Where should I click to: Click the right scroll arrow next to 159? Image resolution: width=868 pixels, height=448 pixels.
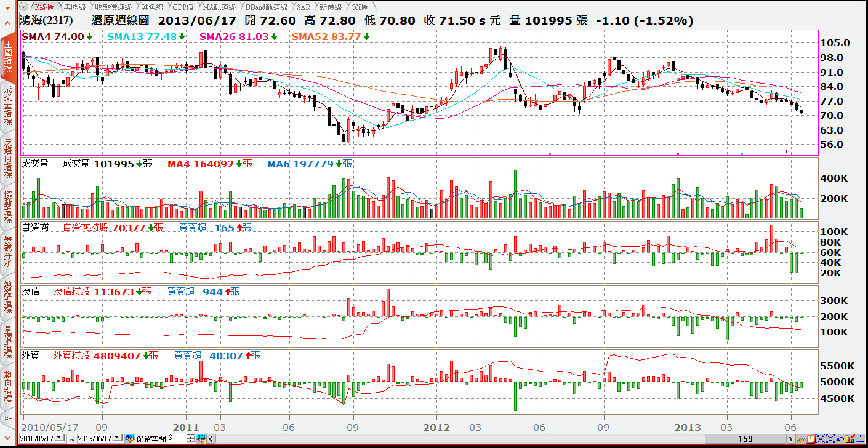pyautogui.click(x=791, y=439)
